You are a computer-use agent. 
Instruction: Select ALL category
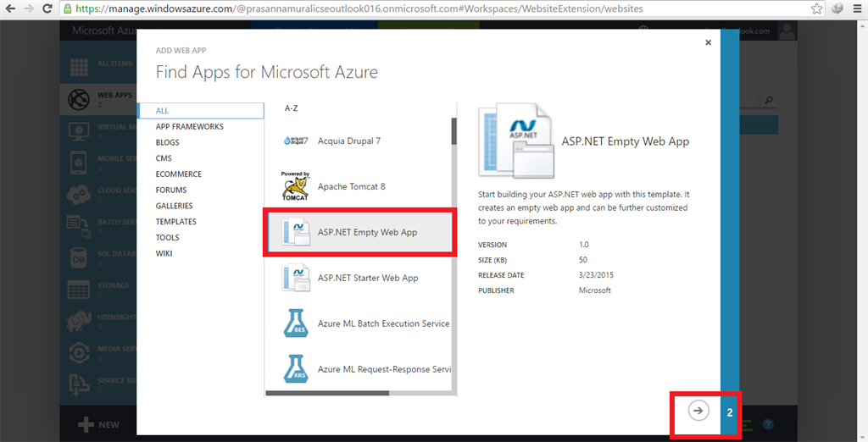[201, 111]
